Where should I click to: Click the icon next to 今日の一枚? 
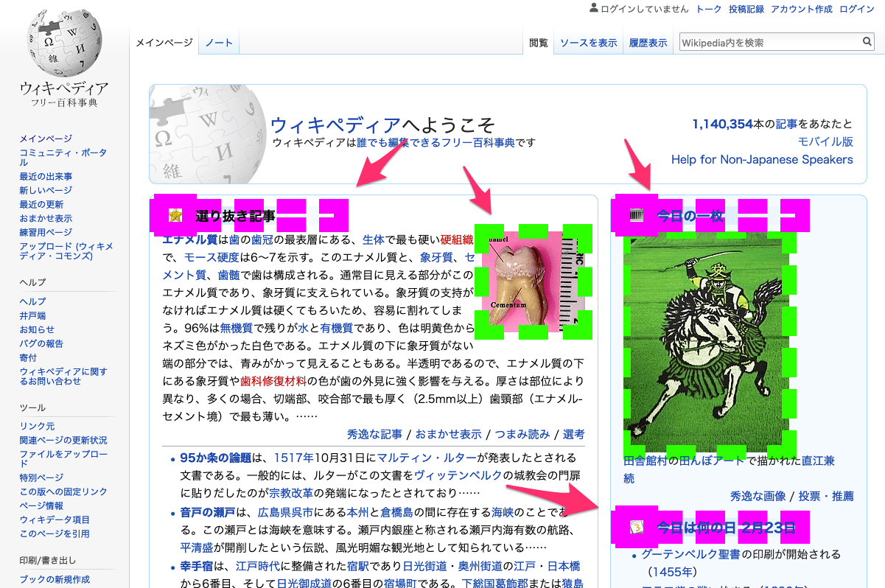[637, 215]
